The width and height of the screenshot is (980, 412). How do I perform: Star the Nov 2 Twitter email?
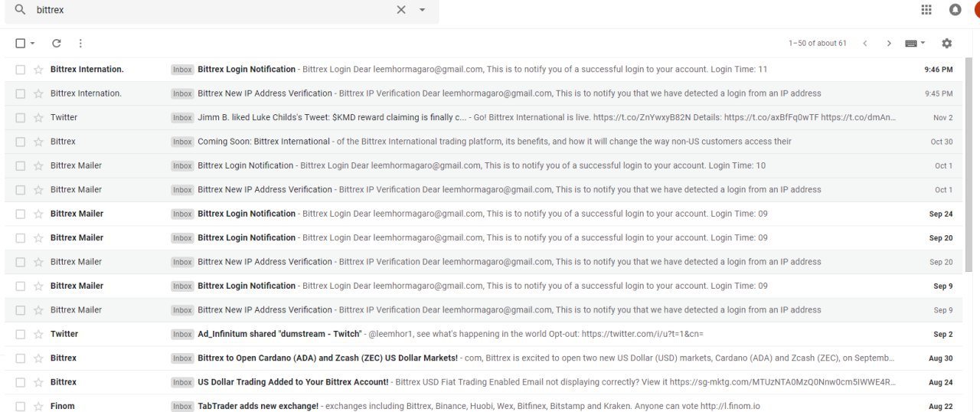38,118
